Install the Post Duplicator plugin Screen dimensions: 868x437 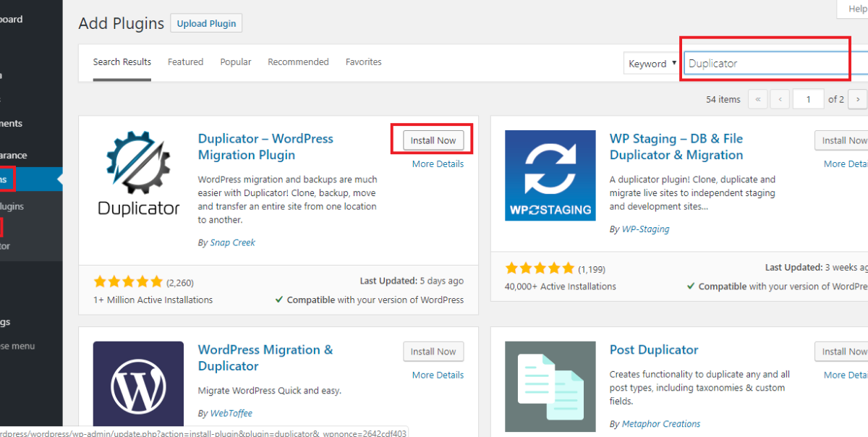point(841,352)
